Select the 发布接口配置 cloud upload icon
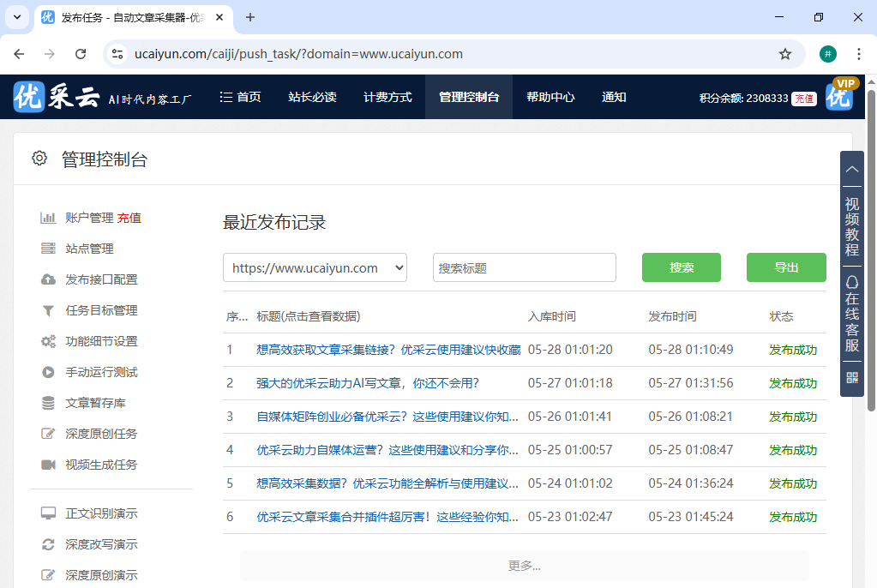Image resolution: width=877 pixels, height=588 pixels. coord(50,279)
